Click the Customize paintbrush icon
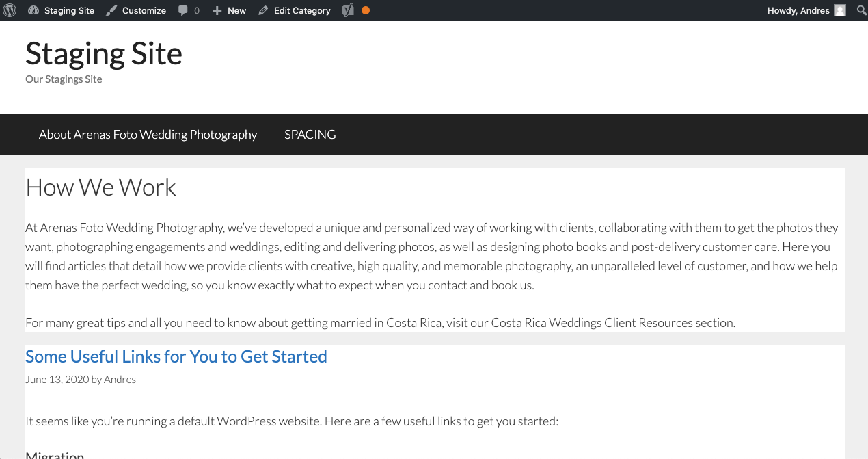The image size is (868, 459). [x=111, y=10]
